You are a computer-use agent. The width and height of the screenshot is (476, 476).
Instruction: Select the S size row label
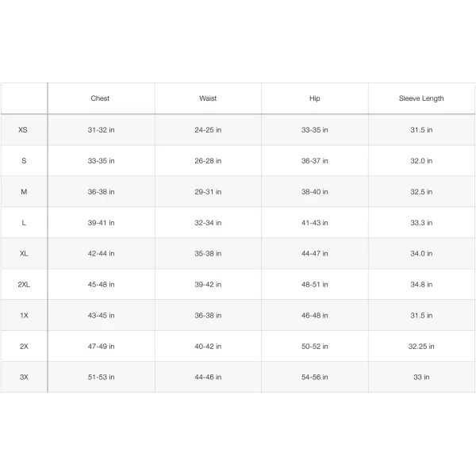(x=24, y=160)
